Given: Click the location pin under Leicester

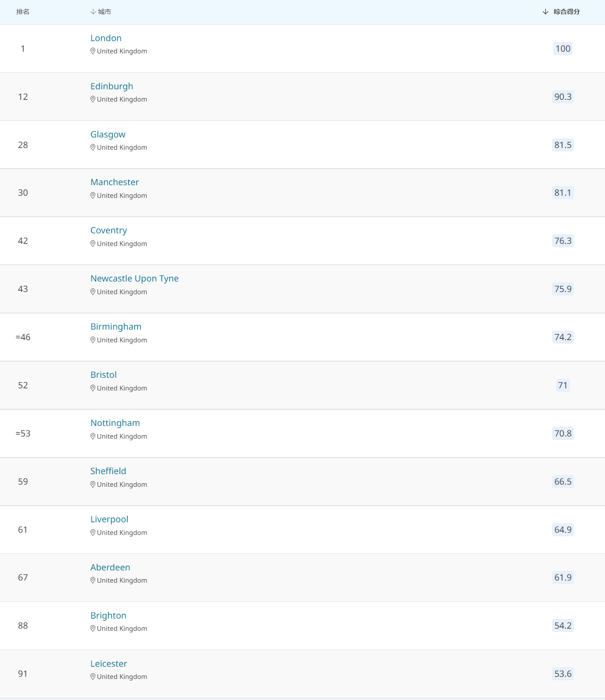Looking at the screenshot, I should (93, 677).
